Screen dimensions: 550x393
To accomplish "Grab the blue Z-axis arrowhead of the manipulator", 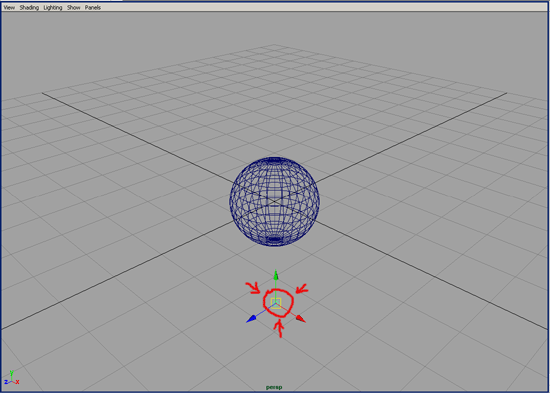I will point(251,319).
